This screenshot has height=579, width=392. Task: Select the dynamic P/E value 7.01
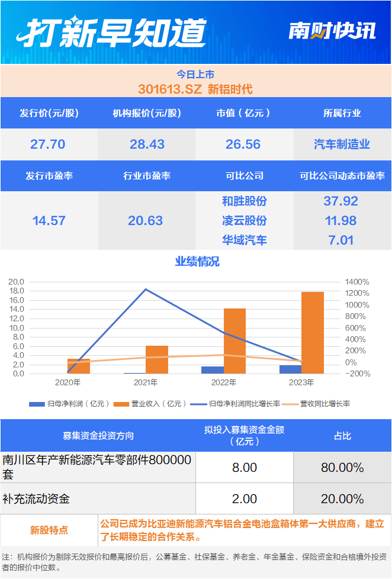pos(340,240)
